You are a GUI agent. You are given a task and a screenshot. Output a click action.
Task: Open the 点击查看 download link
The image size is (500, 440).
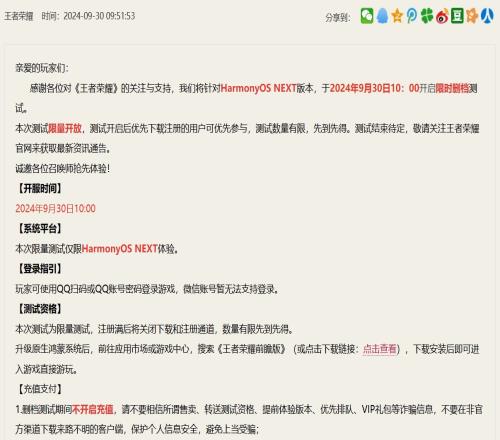tap(380, 349)
